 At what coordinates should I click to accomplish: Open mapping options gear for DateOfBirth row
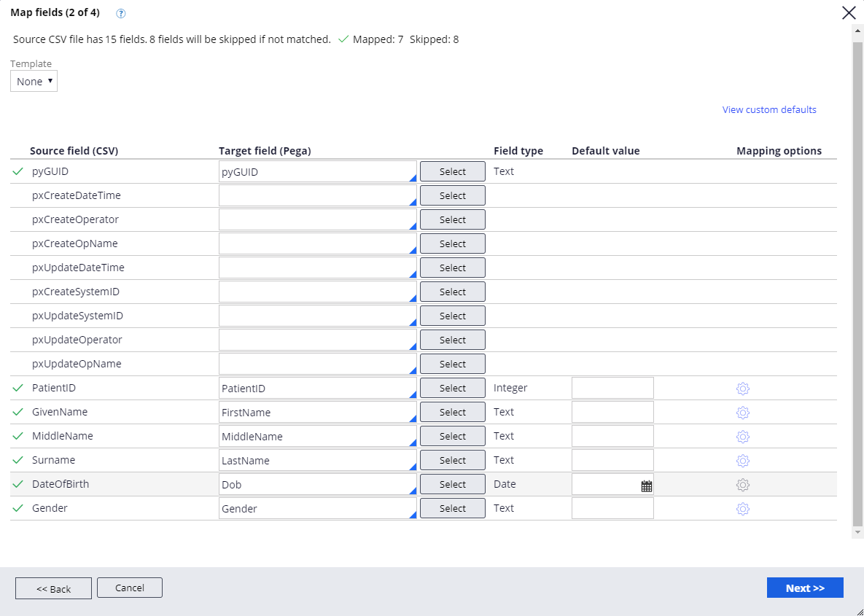tap(742, 485)
